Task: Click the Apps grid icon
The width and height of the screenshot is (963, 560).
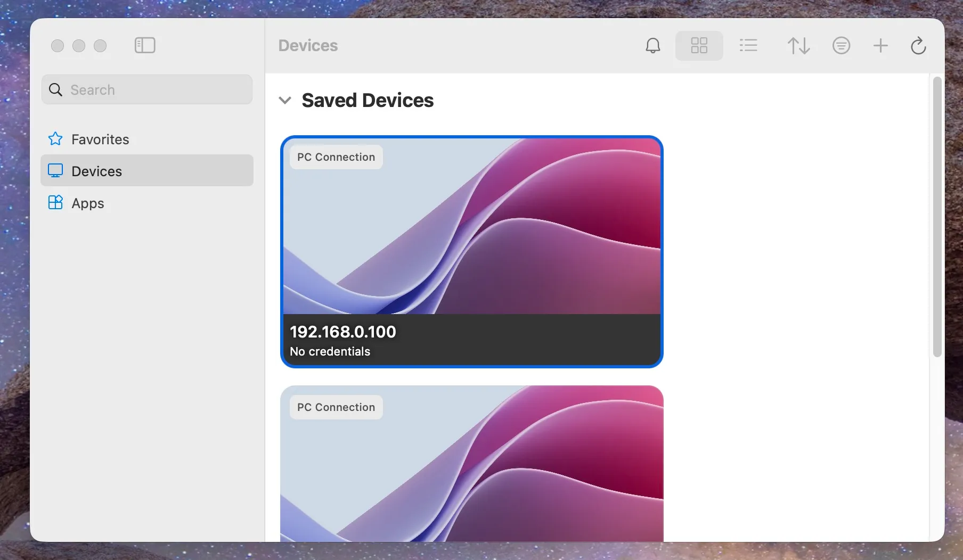Action: (x=55, y=202)
